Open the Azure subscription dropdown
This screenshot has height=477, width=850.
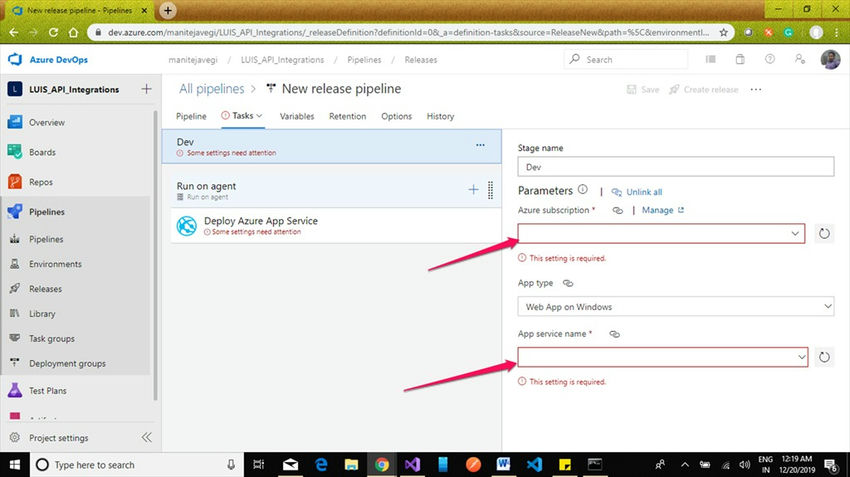pyautogui.click(x=661, y=234)
